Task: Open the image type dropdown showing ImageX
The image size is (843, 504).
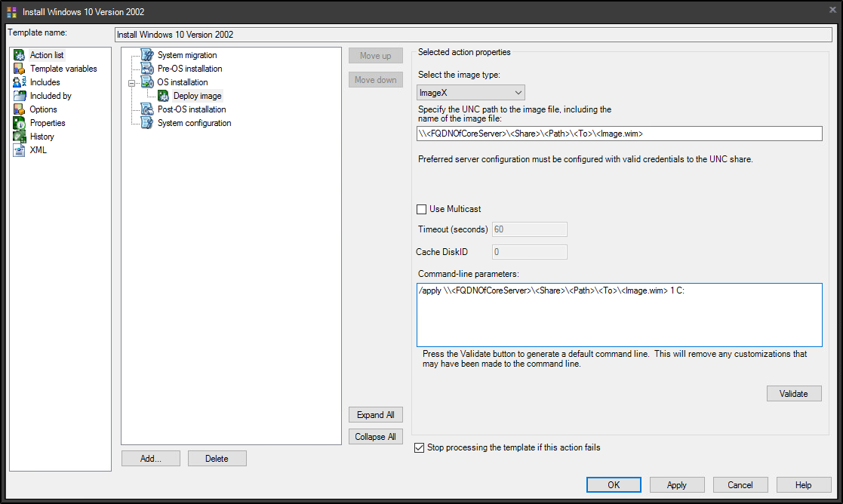Action: (x=471, y=92)
